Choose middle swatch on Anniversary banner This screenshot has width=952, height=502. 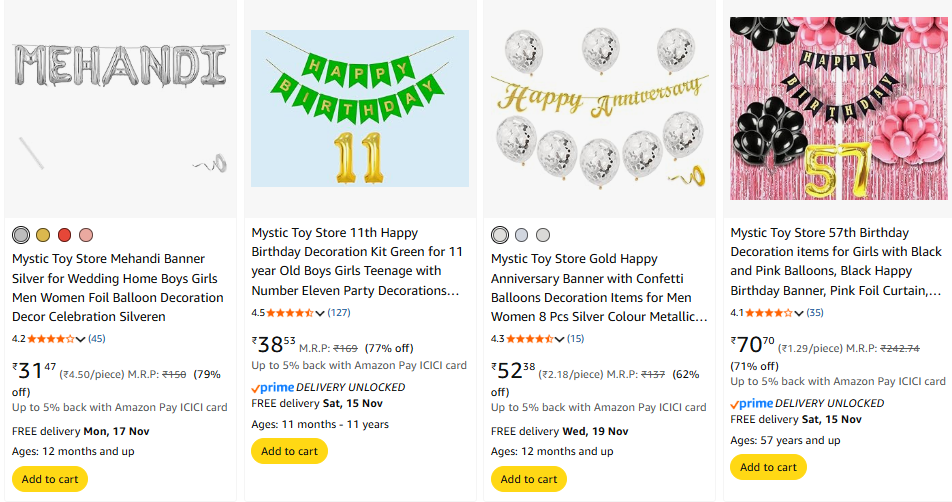521,235
